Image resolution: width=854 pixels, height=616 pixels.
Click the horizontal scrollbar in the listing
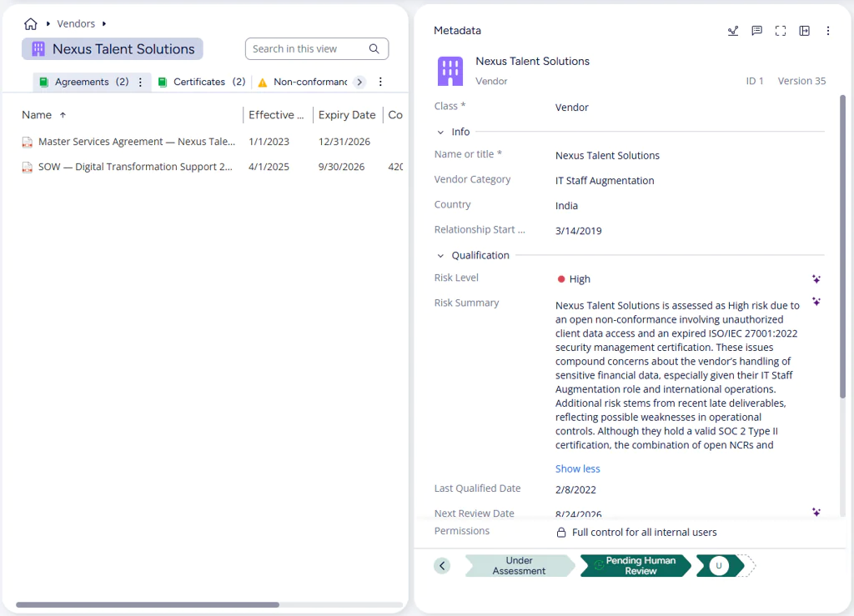tap(148, 604)
